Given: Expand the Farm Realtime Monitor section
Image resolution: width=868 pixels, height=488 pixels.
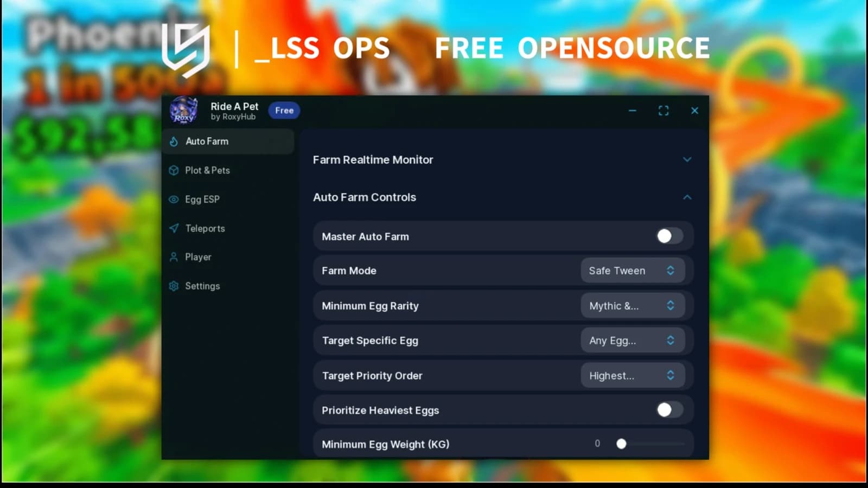Looking at the screenshot, I should click(x=687, y=159).
